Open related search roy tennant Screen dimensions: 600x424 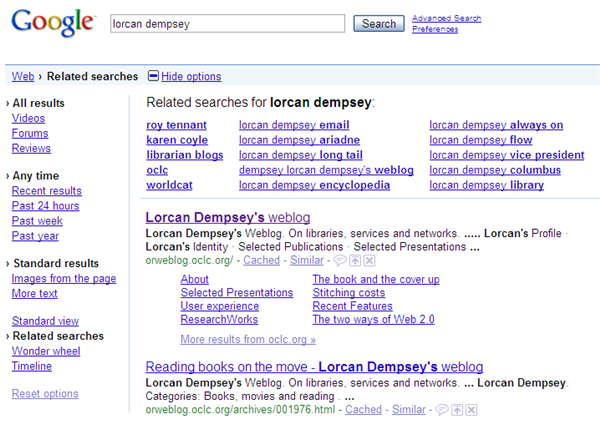pyautogui.click(x=176, y=125)
